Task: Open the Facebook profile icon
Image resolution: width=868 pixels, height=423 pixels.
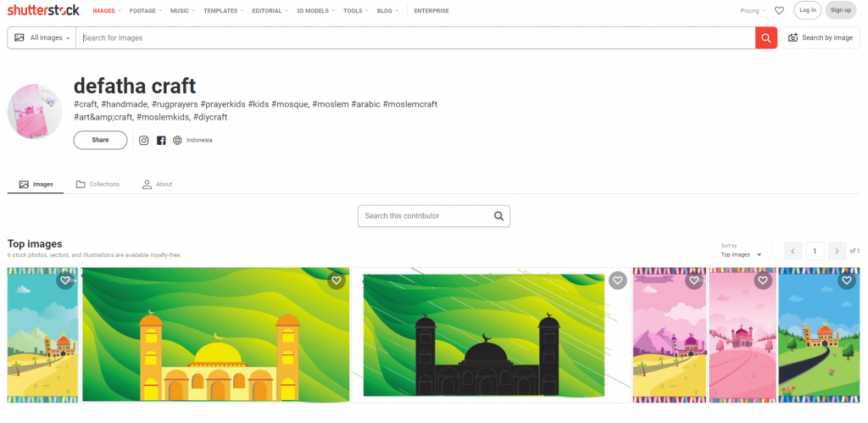Action: 161,141
